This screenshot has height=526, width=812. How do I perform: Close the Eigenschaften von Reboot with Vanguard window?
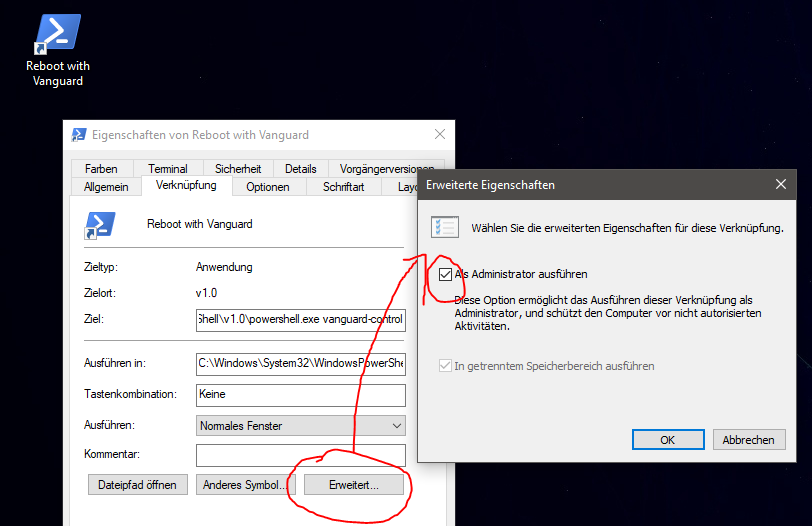pyautogui.click(x=440, y=135)
